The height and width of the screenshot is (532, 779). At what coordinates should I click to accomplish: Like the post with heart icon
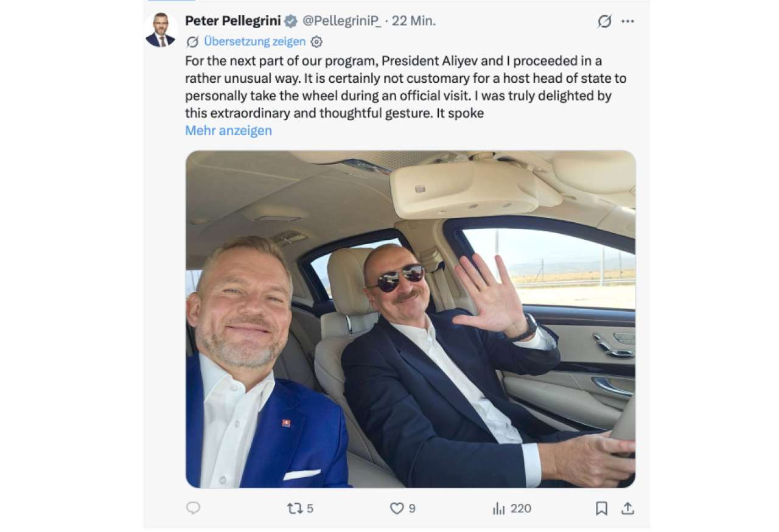pyautogui.click(x=397, y=508)
